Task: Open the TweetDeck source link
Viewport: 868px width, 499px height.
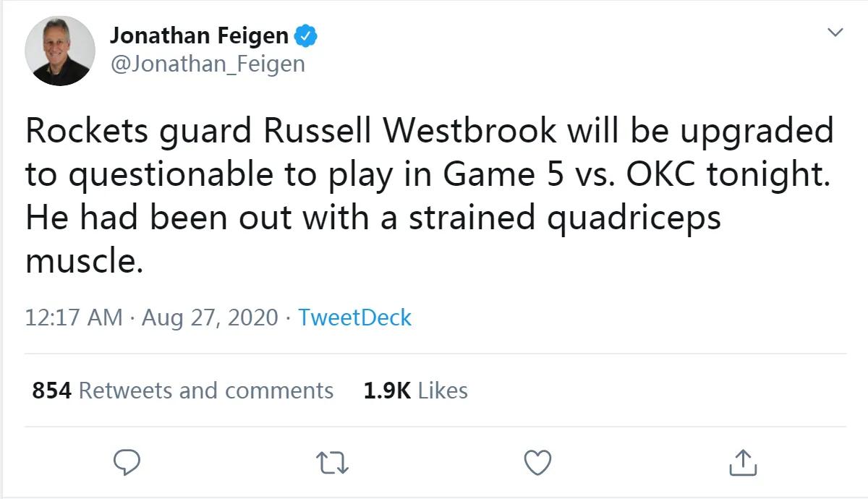Action: click(x=354, y=317)
